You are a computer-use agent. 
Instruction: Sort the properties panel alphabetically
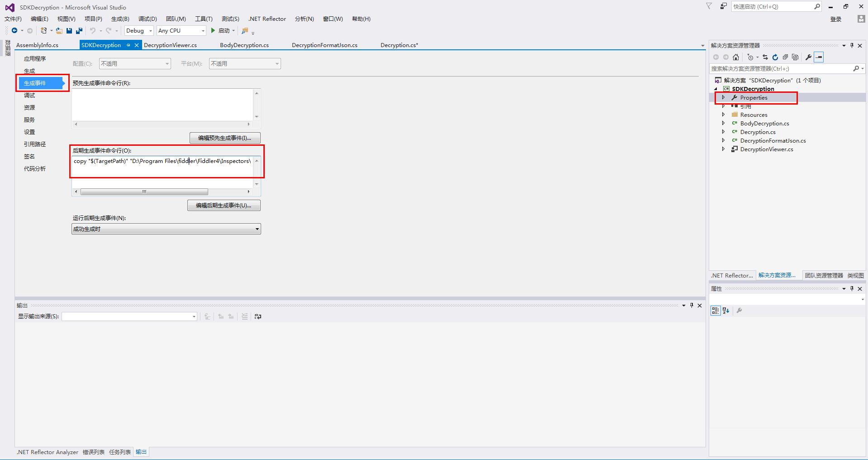point(726,311)
